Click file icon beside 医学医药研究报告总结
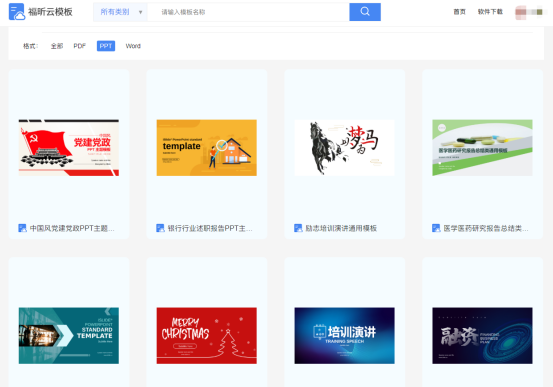The height and width of the screenshot is (387, 553). [436, 228]
